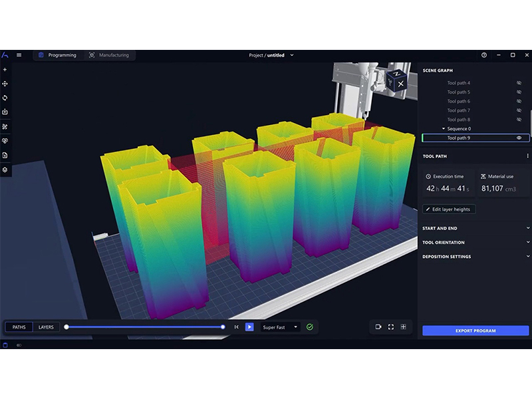
Task: Open the hamburger menu in top bar
Action: 19,55
